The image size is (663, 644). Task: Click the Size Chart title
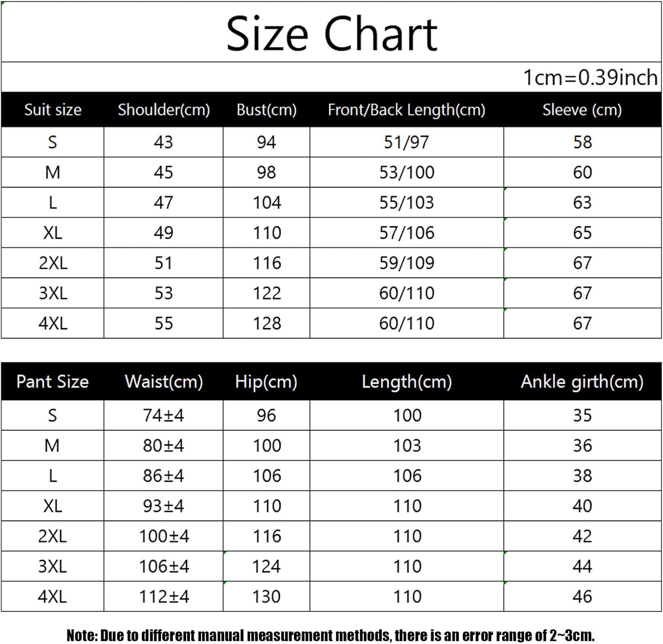tap(331, 34)
